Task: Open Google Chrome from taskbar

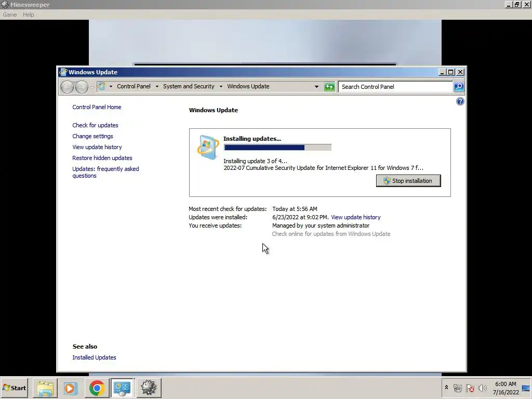Action: [97, 388]
